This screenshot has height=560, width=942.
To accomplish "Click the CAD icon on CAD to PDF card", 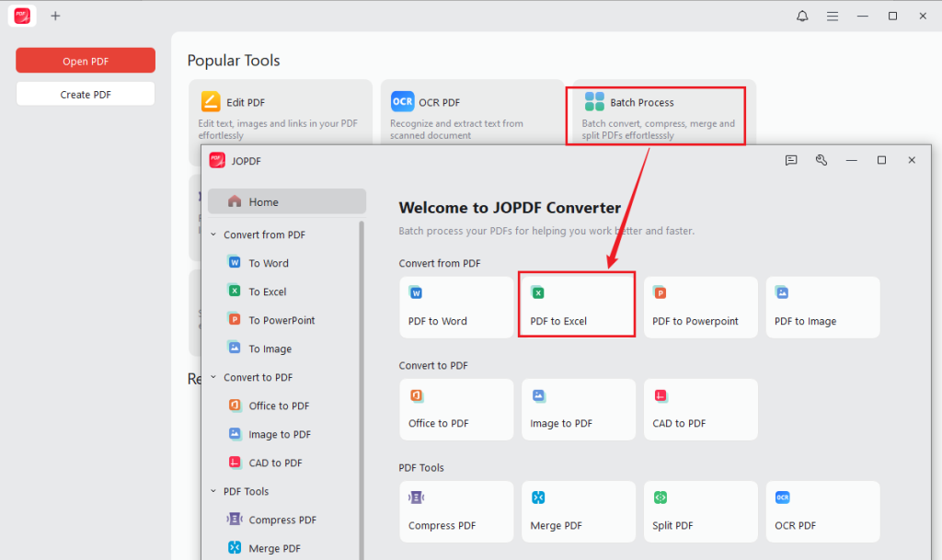I will tap(661, 395).
